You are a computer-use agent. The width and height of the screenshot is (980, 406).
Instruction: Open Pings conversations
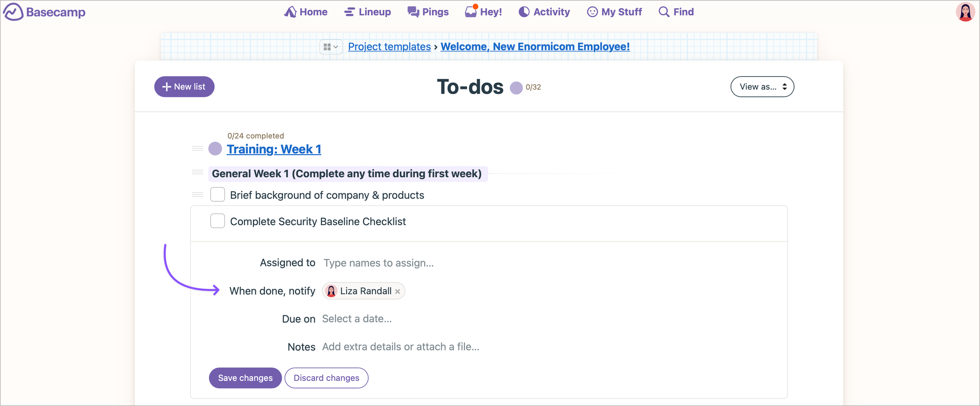tap(428, 12)
